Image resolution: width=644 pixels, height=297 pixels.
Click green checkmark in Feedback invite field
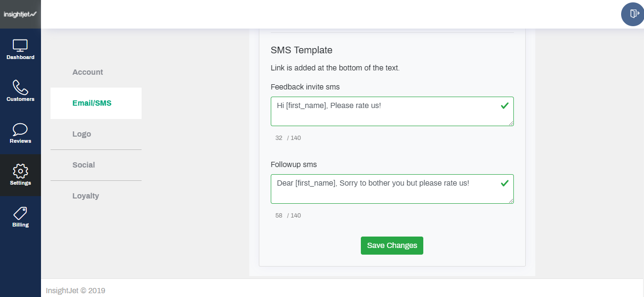coord(505,106)
